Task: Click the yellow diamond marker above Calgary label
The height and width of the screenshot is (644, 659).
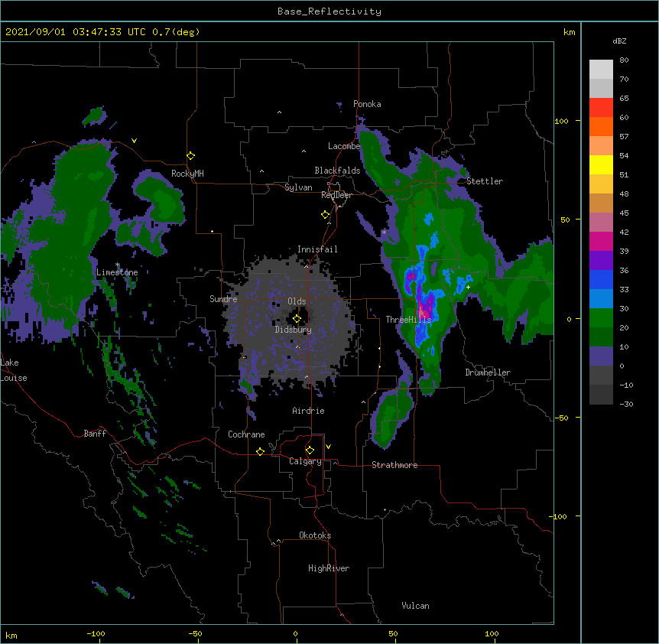Action: 310,450
